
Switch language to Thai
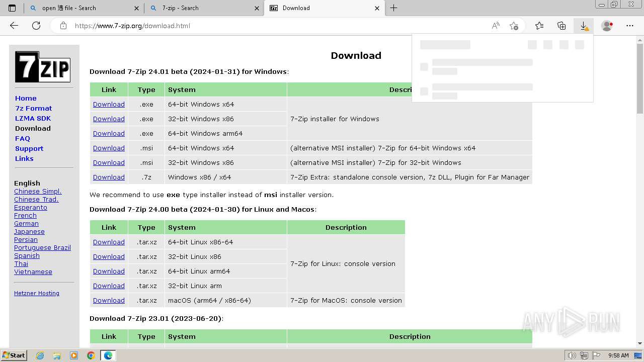(x=21, y=263)
